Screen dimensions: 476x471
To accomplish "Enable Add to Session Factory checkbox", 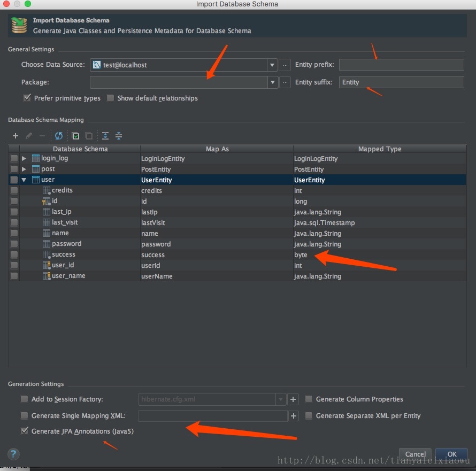I will (x=24, y=399).
